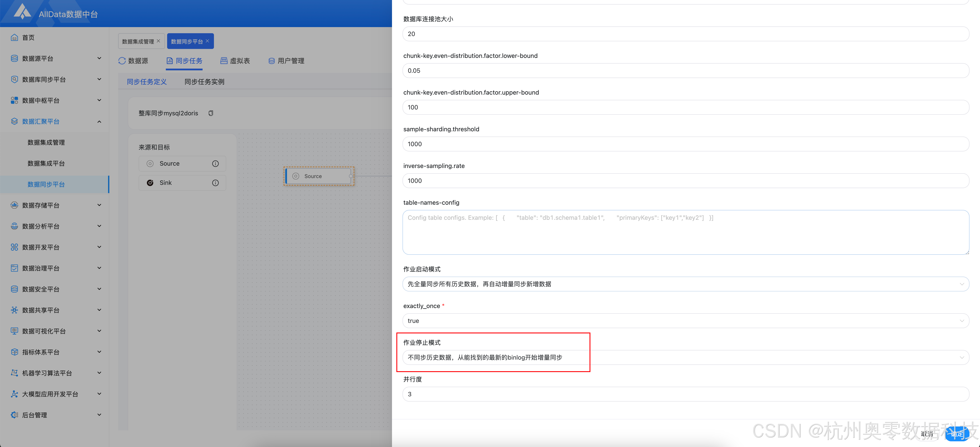The height and width of the screenshot is (447, 980).
Task: Expand the 数据源平台 menu
Action: click(x=99, y=59)
